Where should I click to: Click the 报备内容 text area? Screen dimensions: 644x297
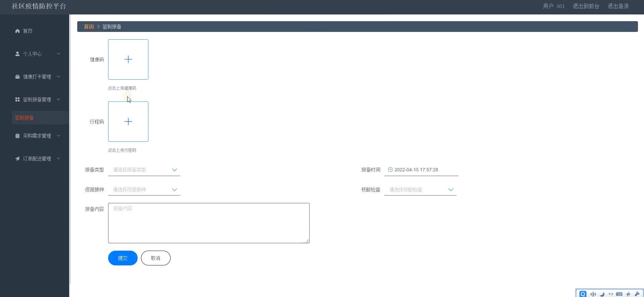(209, 223)
